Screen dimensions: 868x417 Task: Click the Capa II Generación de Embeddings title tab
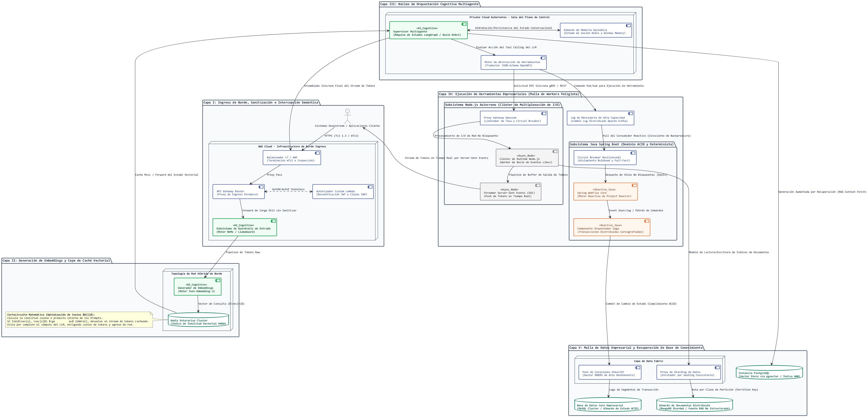[56, 260]
